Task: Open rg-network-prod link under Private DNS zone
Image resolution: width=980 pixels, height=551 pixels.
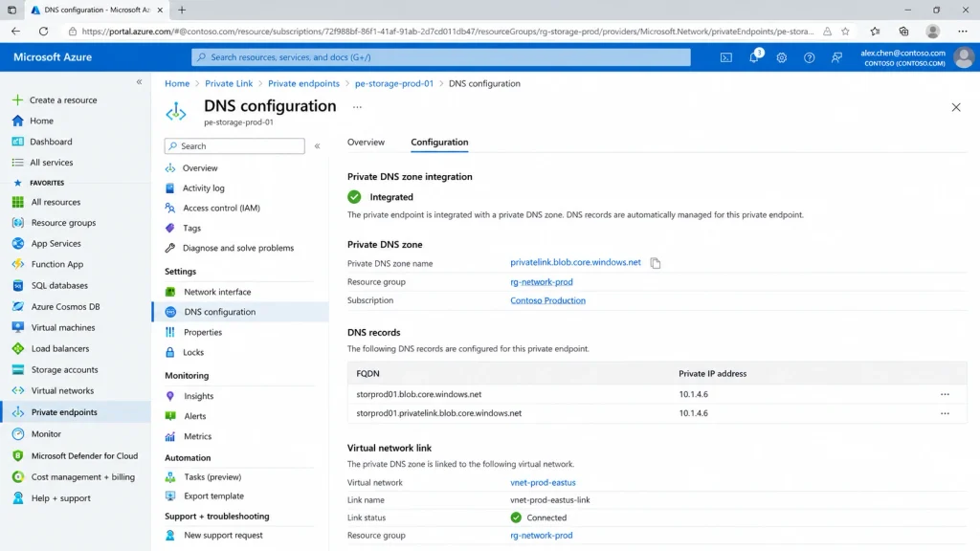Action: (x=542, y=282)
